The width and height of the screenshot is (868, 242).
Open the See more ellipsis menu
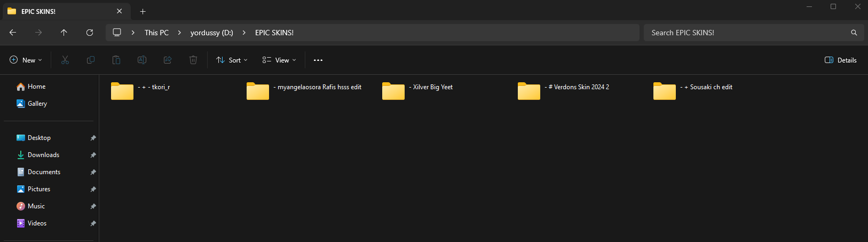coord(318,60)
